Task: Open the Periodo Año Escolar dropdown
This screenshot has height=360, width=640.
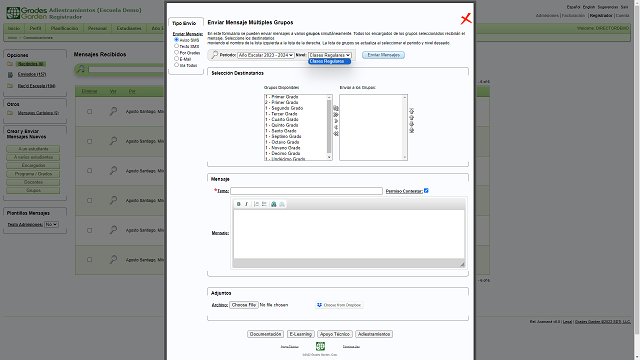Action: (266, 55)
